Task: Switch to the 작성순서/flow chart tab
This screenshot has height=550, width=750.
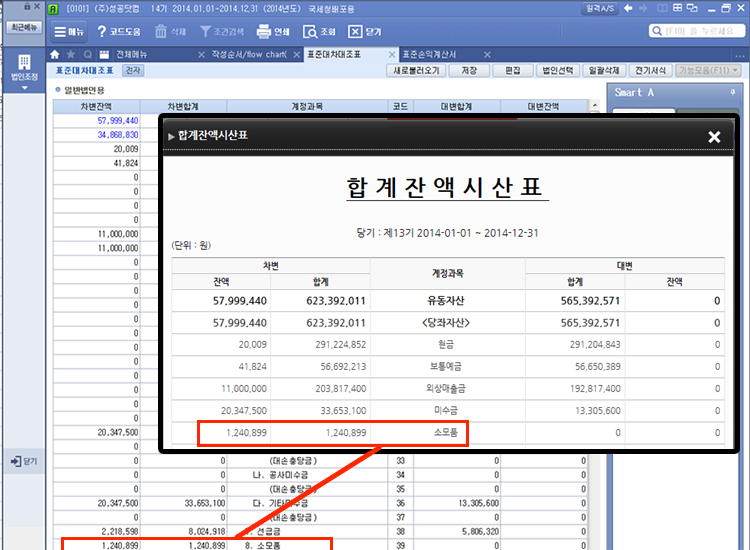Action: coord(249,55)
